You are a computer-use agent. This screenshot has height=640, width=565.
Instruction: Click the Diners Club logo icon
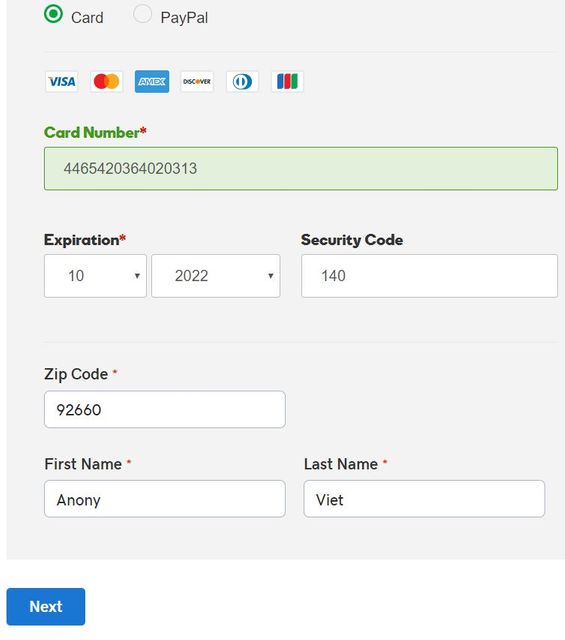click(x=242, y=82)
